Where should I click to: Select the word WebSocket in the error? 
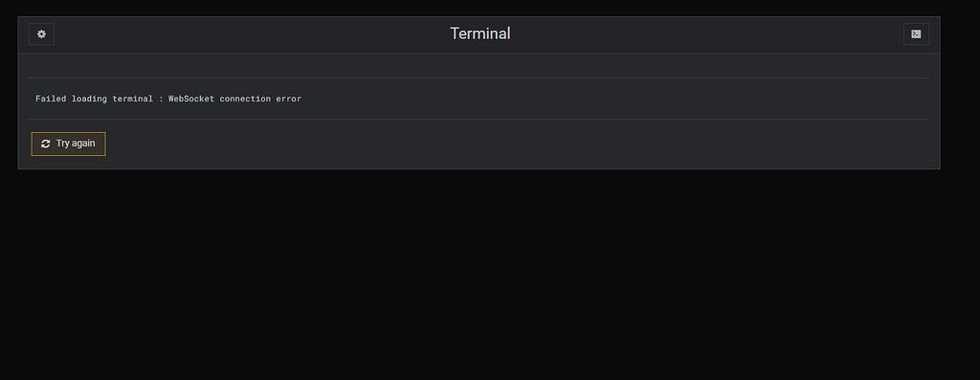(x=191, y=99)
